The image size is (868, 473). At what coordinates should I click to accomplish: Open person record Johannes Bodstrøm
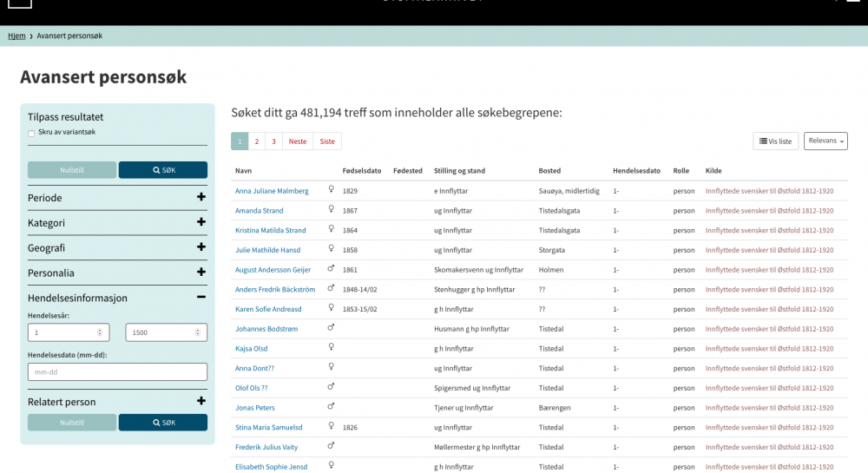(266, 329)
